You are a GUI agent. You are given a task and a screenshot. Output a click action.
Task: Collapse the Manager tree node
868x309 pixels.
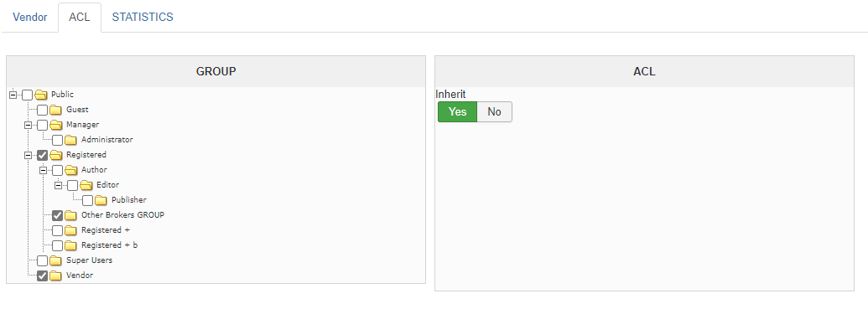(28, 125)
